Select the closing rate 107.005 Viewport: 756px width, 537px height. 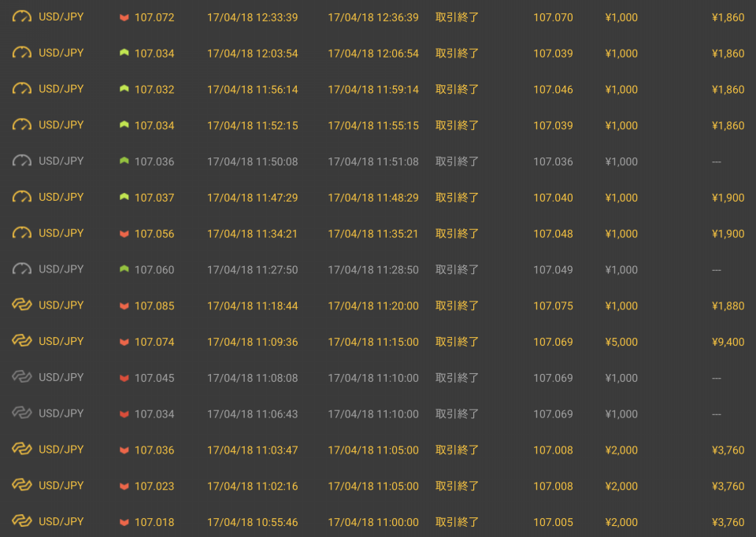553,522
